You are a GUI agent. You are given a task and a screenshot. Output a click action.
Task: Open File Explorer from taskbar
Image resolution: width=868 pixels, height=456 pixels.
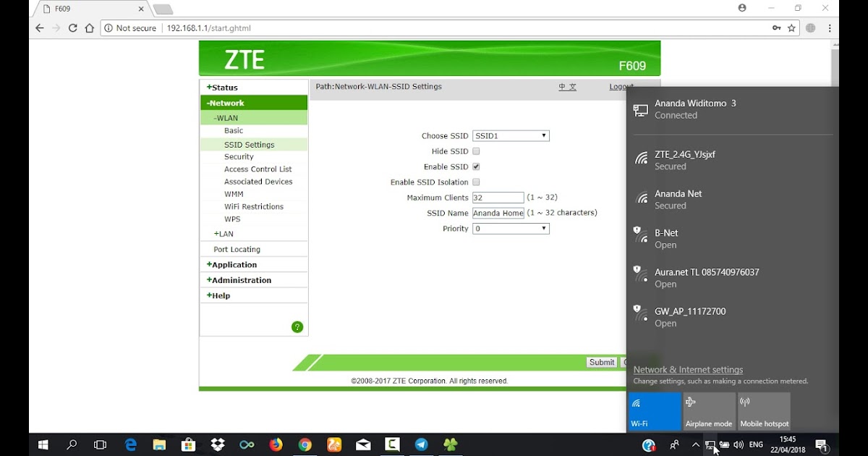tap(160, 445)
